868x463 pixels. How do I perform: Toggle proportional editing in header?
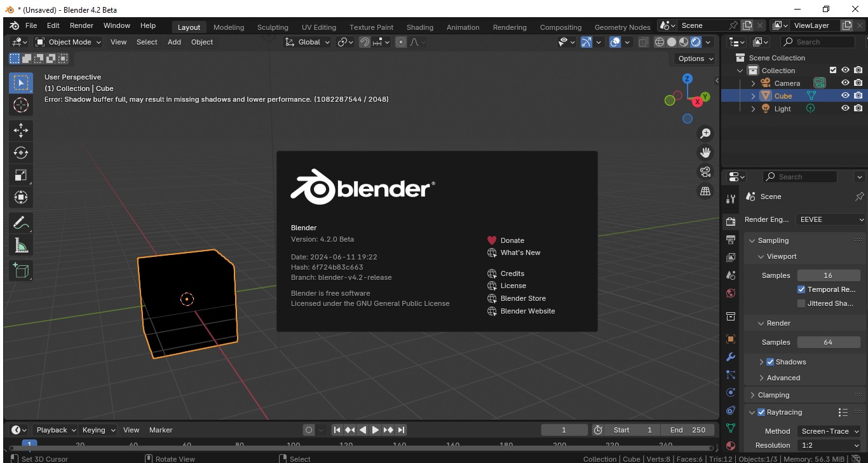[401, 42]
